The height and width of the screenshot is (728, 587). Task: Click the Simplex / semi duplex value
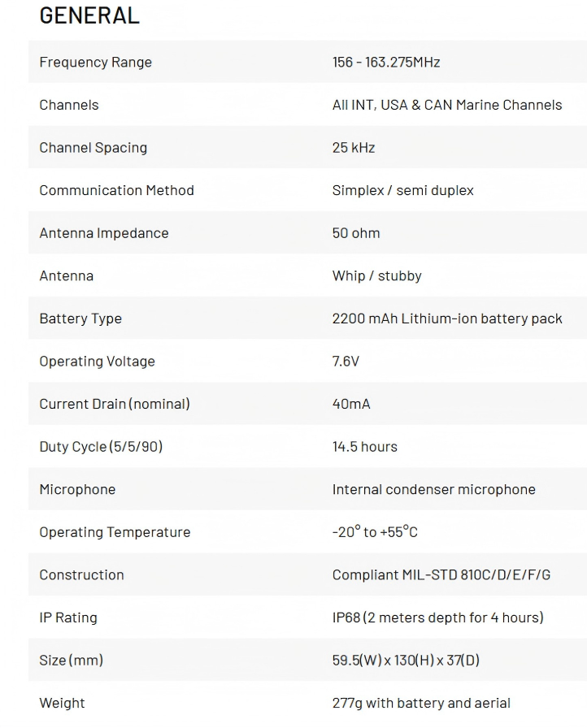click(x=402, y=190)
